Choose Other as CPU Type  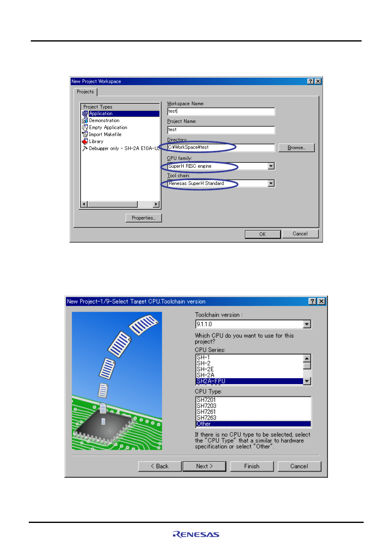[253, 424]
